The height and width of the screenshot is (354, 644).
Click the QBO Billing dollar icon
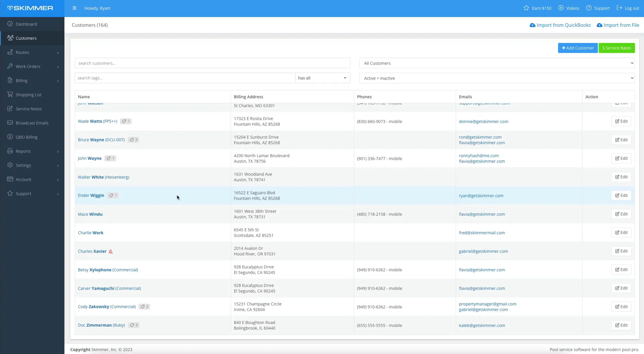[10, 137]
